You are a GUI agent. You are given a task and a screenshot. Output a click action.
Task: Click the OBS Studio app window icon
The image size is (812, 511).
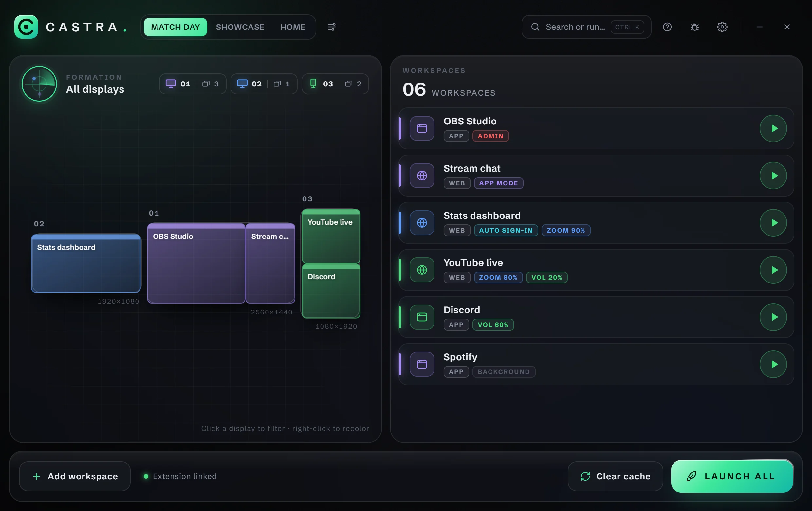click(422, 128)
